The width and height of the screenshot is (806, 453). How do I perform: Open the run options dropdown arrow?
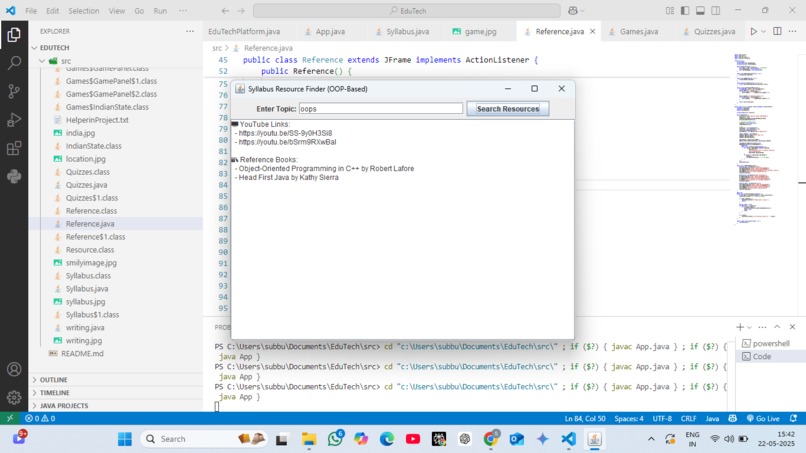tap(763, 31)
